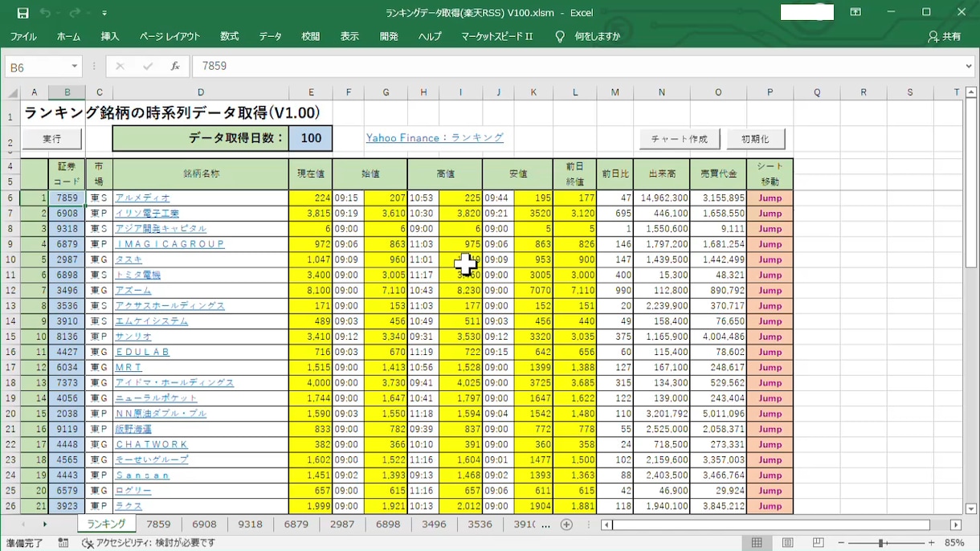Viewport: 980px width, 551px height.
Task: Open Yahoo Finance：ランキング link
Action: tap(435, 138)
